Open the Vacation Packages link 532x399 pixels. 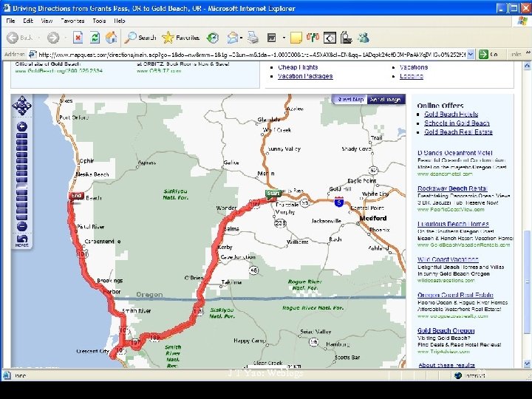[305, 76]
